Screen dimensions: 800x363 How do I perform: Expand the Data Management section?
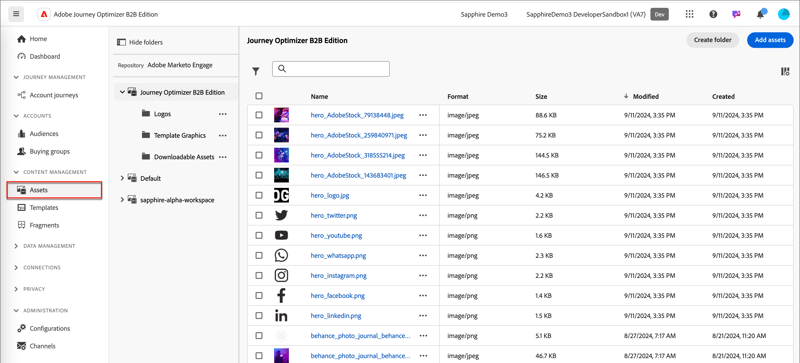(16, 246)
